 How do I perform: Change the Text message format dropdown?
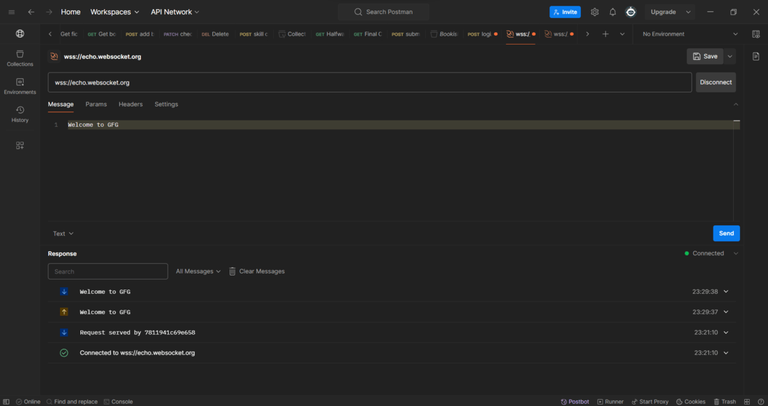[63, 234]
